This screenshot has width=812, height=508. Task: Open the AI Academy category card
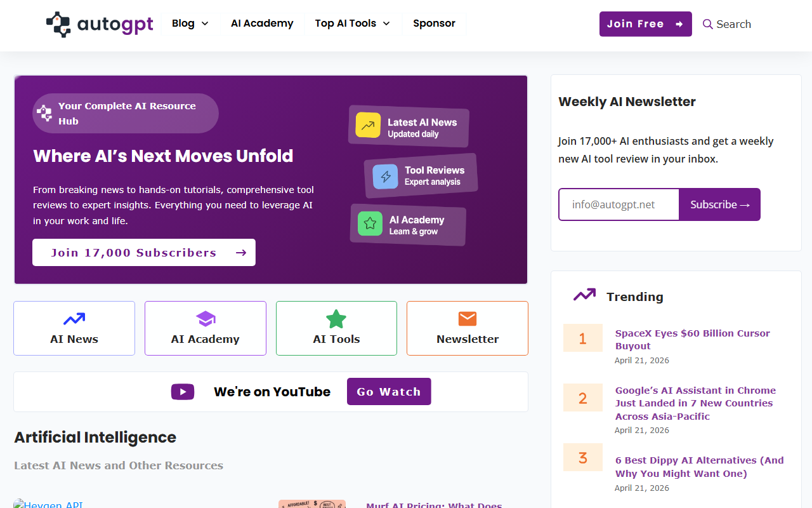pos(206,328)
